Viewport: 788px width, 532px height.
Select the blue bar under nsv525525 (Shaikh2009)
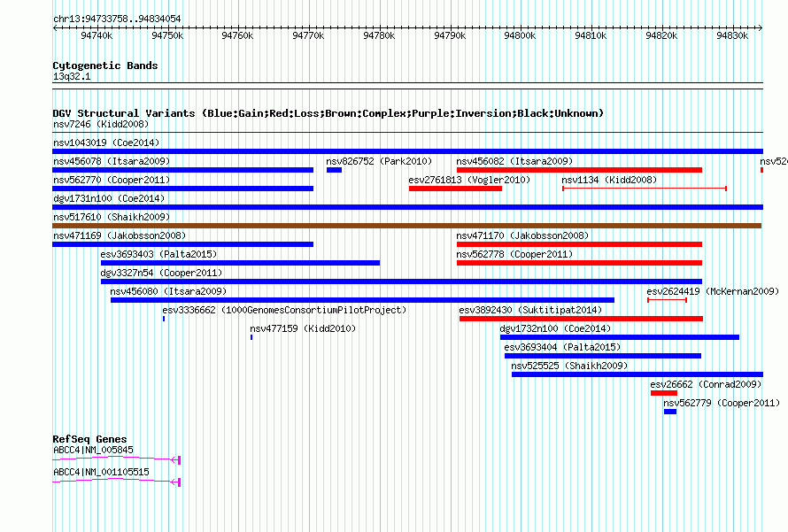coord(637,374)
